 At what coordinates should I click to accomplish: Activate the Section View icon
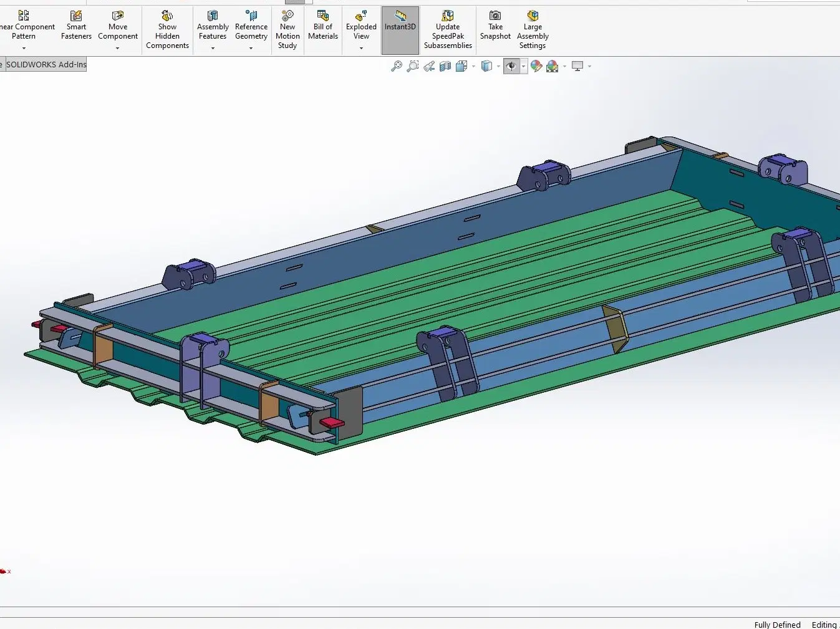445,66
